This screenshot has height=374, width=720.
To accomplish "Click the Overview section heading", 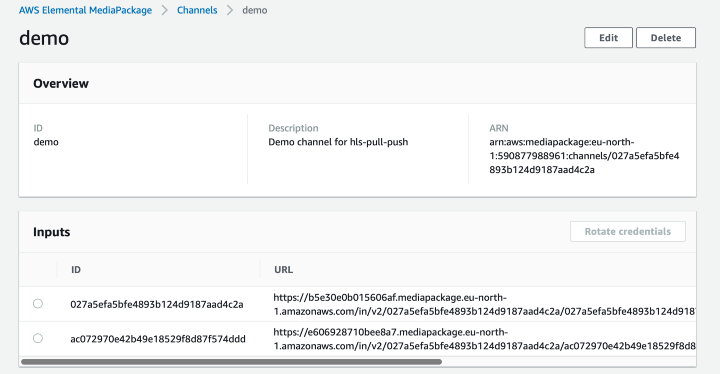I will 61,84.
